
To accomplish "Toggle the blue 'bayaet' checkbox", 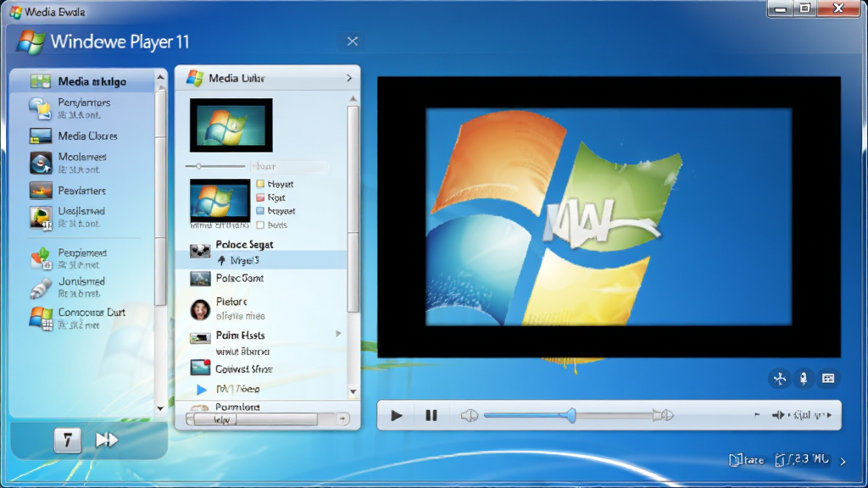I will pyautogui.click(x=260, y=211).
